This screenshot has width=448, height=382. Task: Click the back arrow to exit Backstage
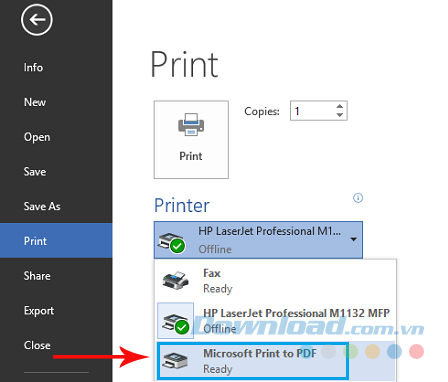(x=37, y=20)
